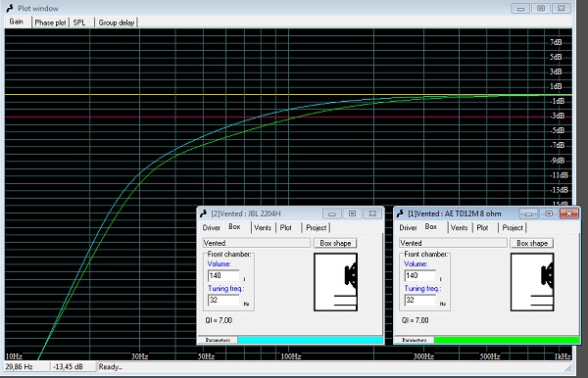Click Volume field in JBL 2204H window
This screenshot has height=378, width=588.
223,276
